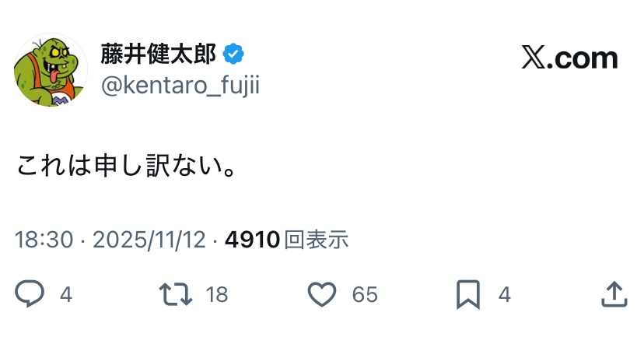Bookmark this post with the bookmark icon
644x337 pixels.
pos(467,294)
